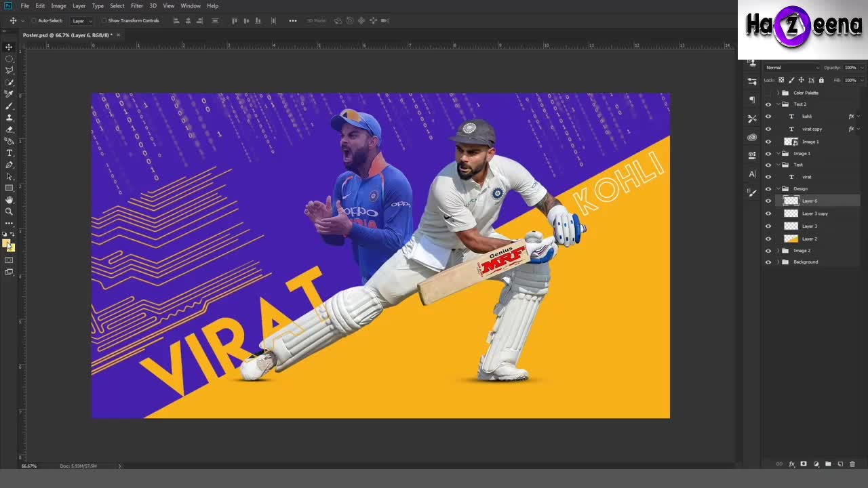
Task: Toggle visibility of Layer 3 copy
Action: 768,213
